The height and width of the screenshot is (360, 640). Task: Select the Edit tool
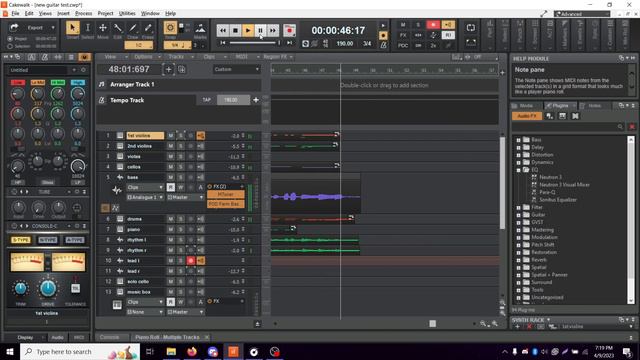coord(118,28)
